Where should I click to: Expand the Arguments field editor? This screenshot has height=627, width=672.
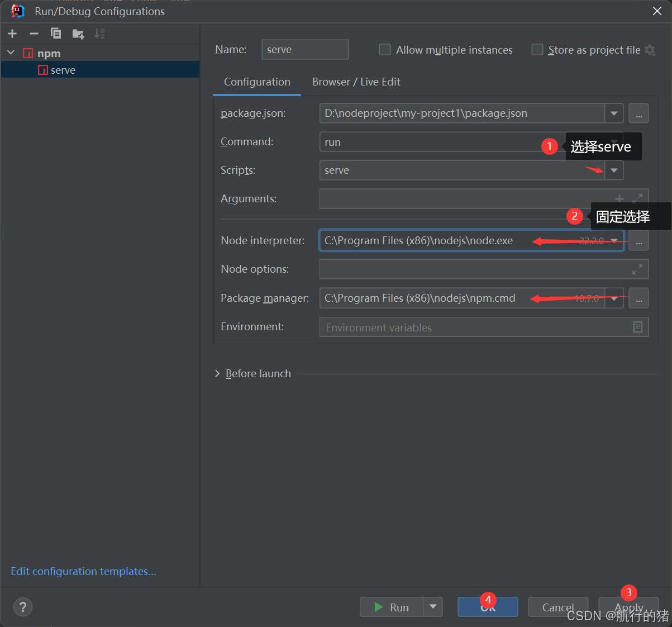click(637, 198)
